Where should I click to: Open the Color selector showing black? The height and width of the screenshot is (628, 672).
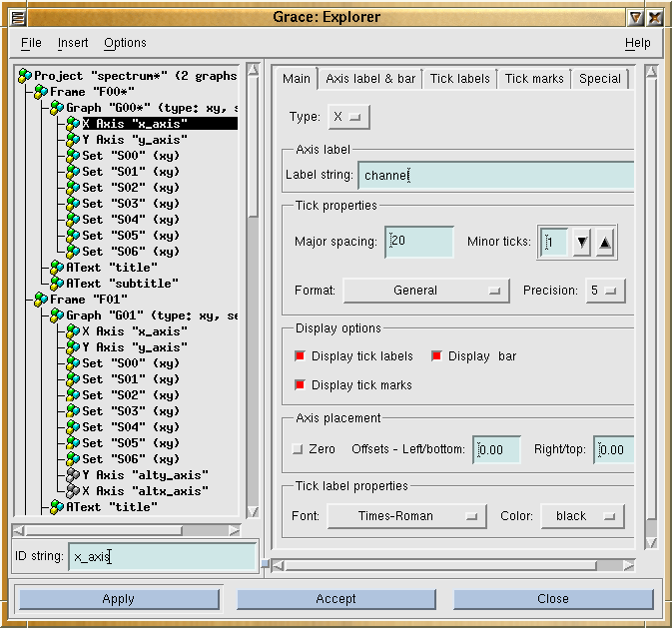point(582,516)
